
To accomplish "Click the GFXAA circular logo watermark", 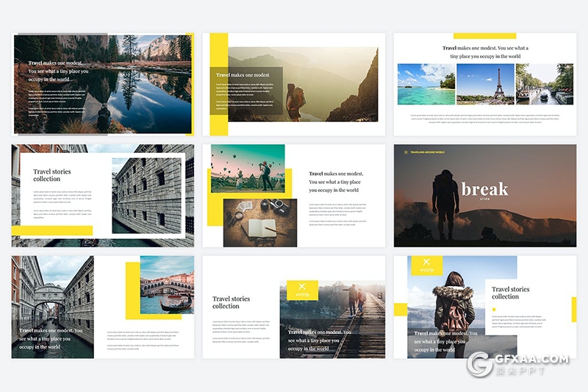I will pos(480,364).
